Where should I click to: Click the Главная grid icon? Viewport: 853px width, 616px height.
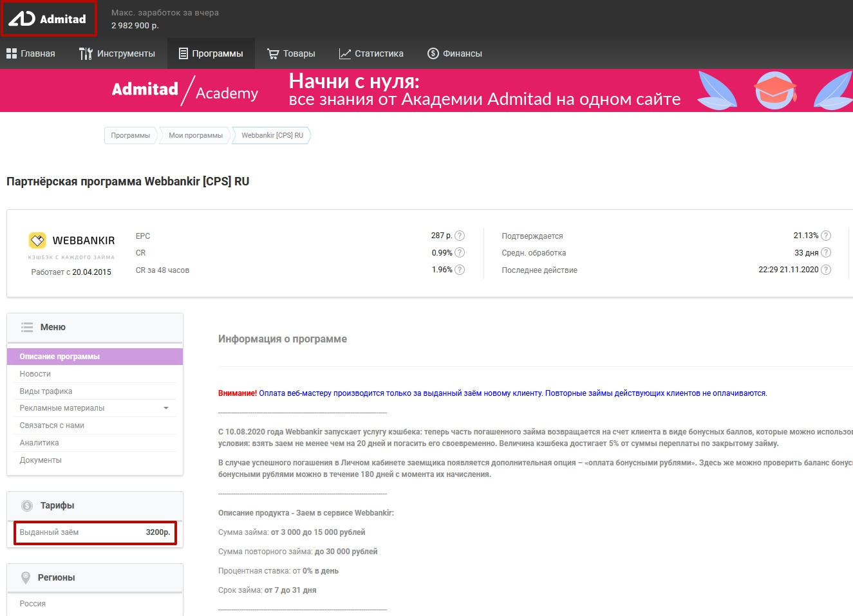click(x=12, y=53)
